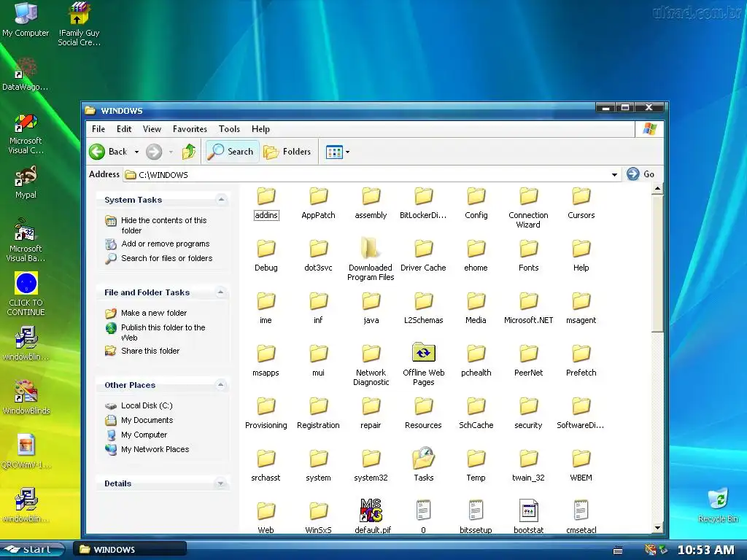Select the Cursors folder
Screen dimensions: 747x560
pos(581,203)
